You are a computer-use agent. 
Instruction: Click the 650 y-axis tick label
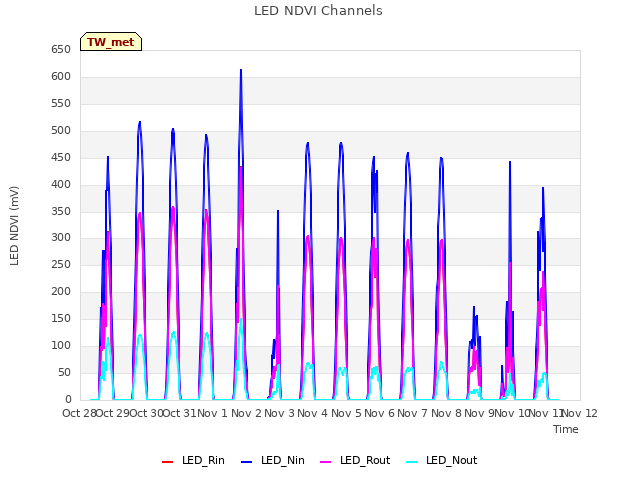coord(61,50)
